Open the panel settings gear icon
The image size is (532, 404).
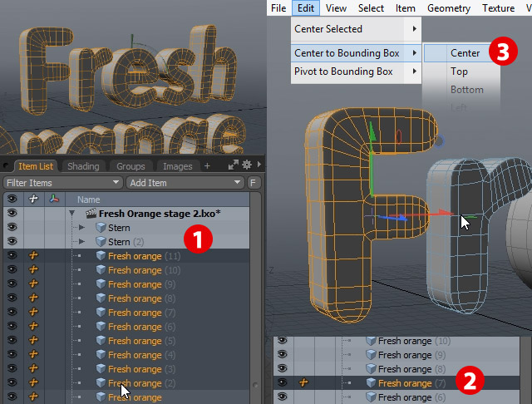pos(247,165)
